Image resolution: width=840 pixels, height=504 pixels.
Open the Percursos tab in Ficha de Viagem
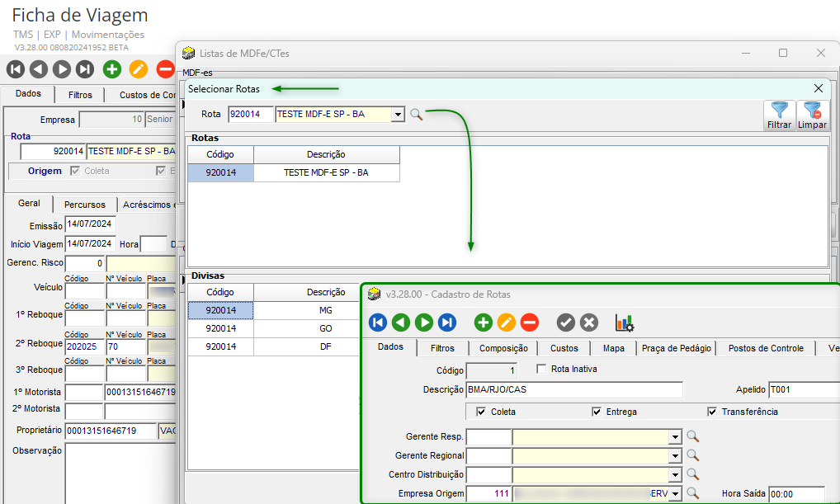(x=85, y=205)
